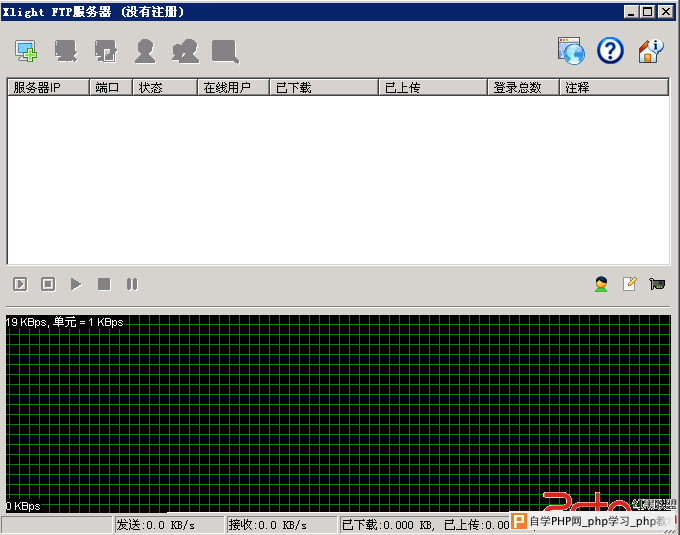Sort by the 注释 column header
Screen dimensions: 680x535
(x=614, y=88)
